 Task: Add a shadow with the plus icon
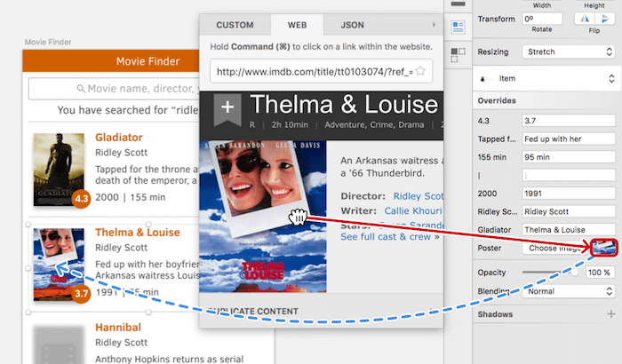click(x=611, y=314)
